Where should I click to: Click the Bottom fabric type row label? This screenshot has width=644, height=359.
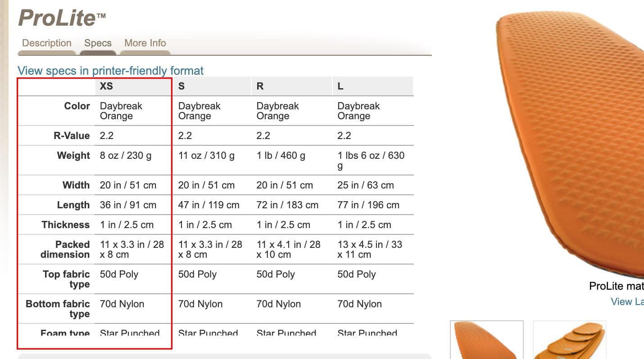(x=58, y=309)
